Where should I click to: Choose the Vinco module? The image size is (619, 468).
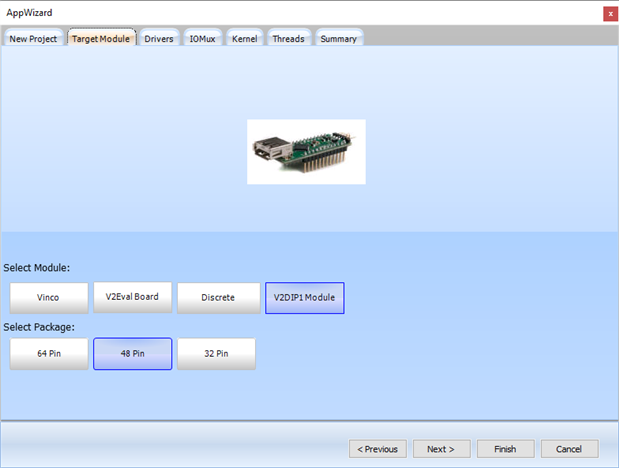pos(48,297)
